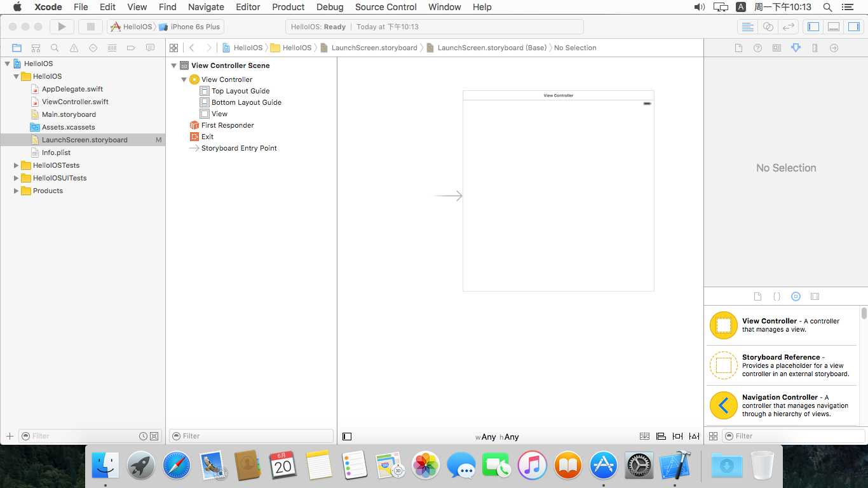The width and height of the screenshot is (868, 488).
Task: Show the Media library icon
Action: [815, 296]
